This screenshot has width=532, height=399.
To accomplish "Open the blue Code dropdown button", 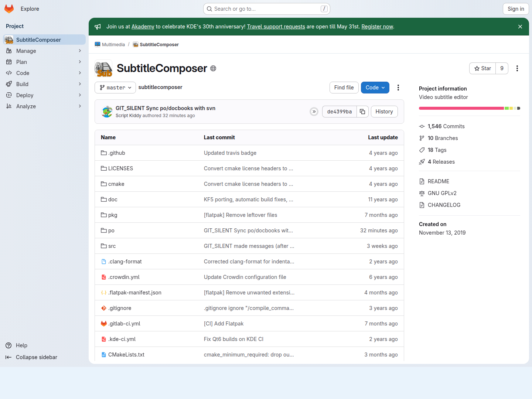I will [x=375, y=88].
